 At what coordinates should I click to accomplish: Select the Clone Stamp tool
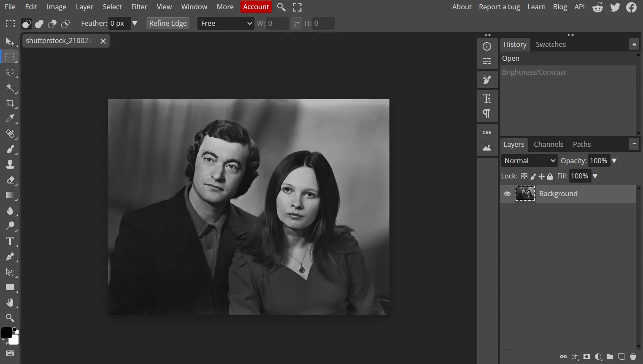(11, 164)
